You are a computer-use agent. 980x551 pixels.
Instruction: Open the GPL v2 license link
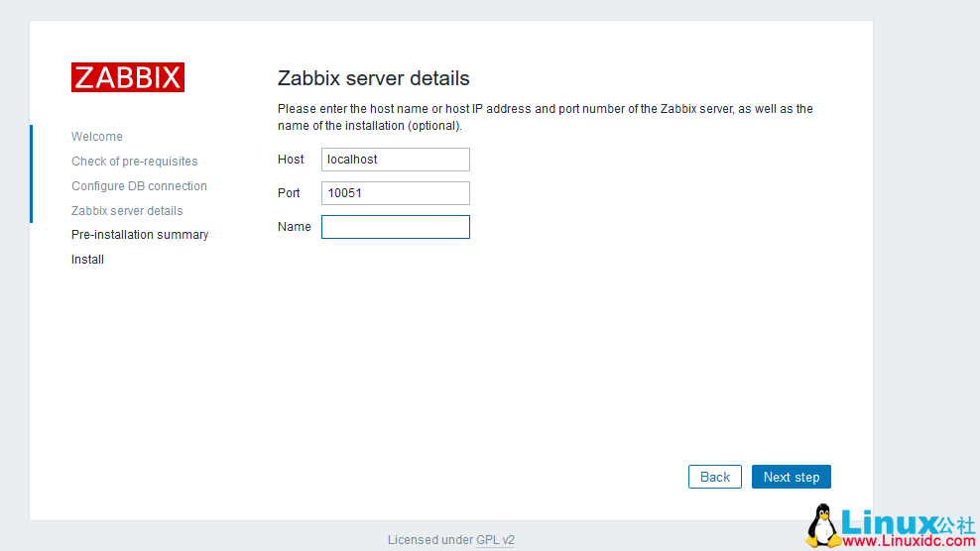[496, 540]
